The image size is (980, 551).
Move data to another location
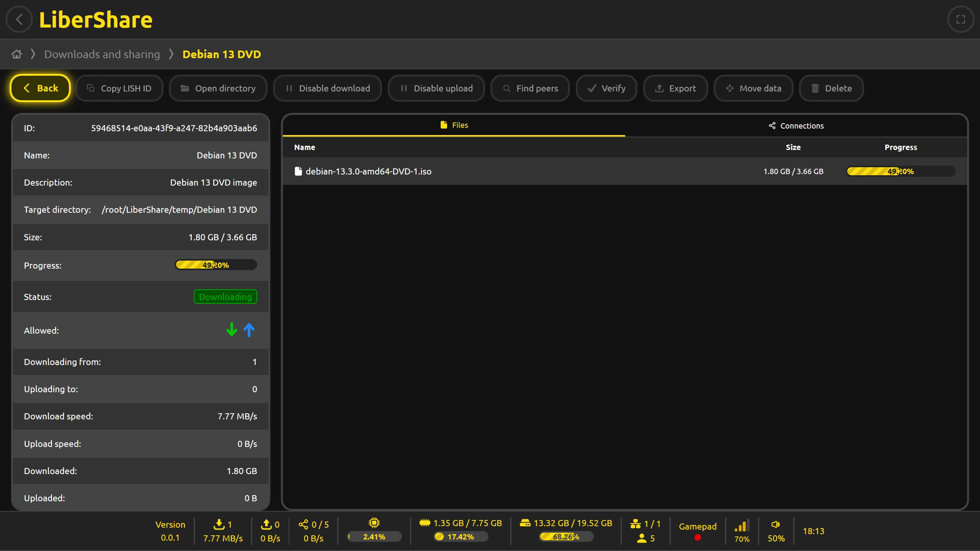[753, 88]
